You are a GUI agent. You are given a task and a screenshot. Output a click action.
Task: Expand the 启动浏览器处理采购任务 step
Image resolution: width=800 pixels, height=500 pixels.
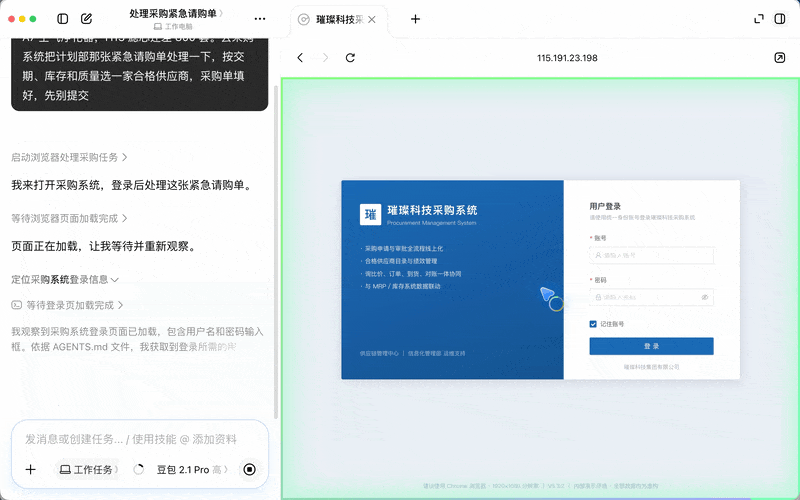(69, 157)
